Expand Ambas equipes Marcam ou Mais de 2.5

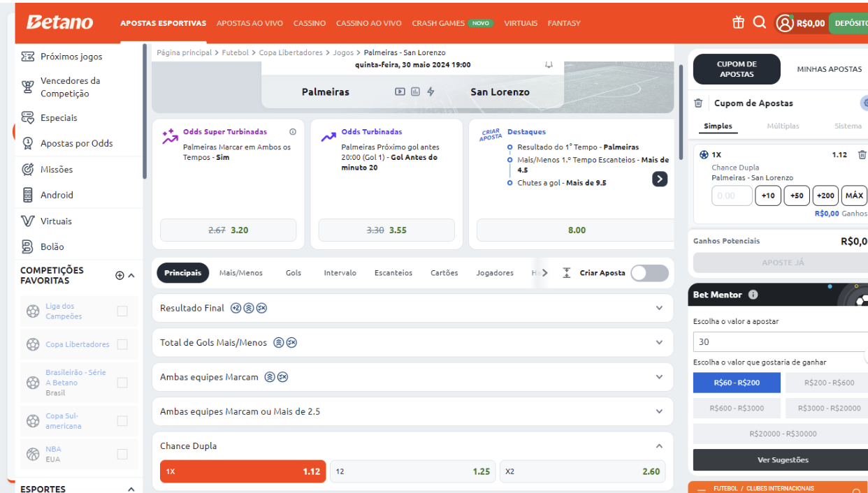point(659,412)
